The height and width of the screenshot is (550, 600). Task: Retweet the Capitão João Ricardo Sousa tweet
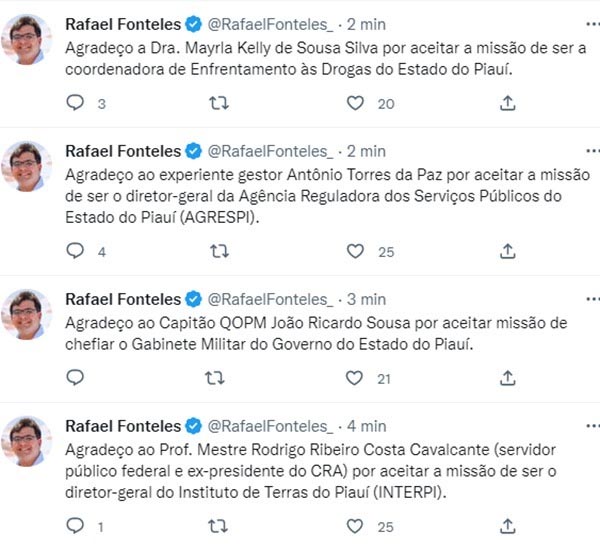[216, 378]
